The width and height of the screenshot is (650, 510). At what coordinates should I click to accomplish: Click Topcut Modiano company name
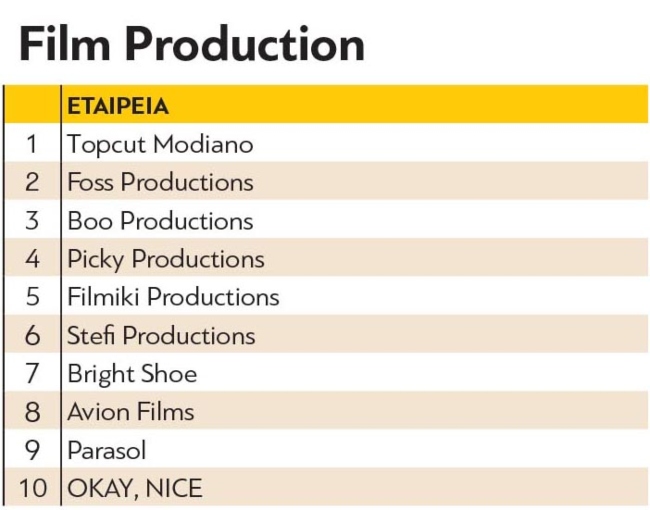[x=160, y=144]
